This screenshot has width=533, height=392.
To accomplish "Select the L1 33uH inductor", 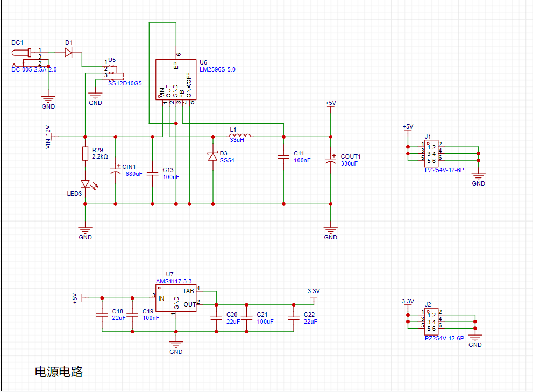I will pyautogui.click(x=240, y=136).
